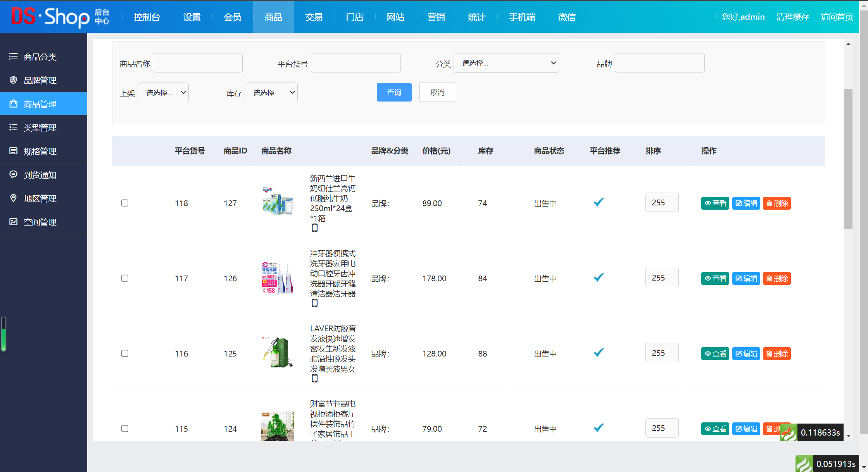868x472 pixels.
Task: Switch to the 交易 top menu
Action: pos(314,17)
